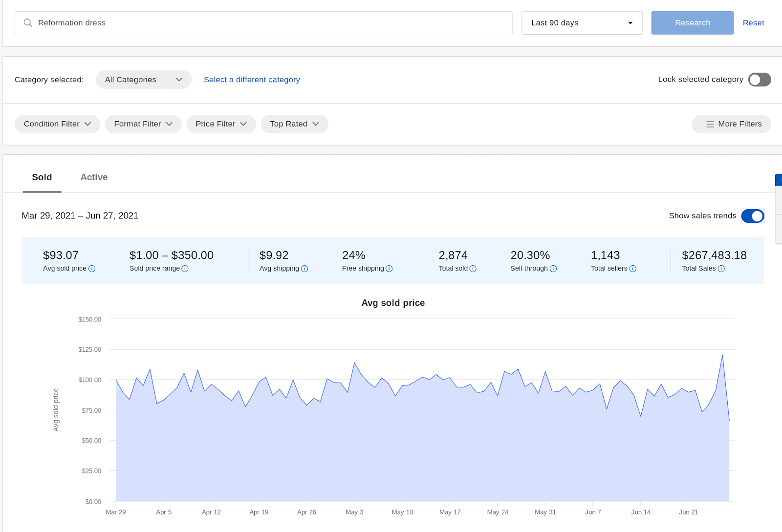This screenshot has width=782, height=532.
Task: Click the Reformation dress search field
Action: coord(263,23)
